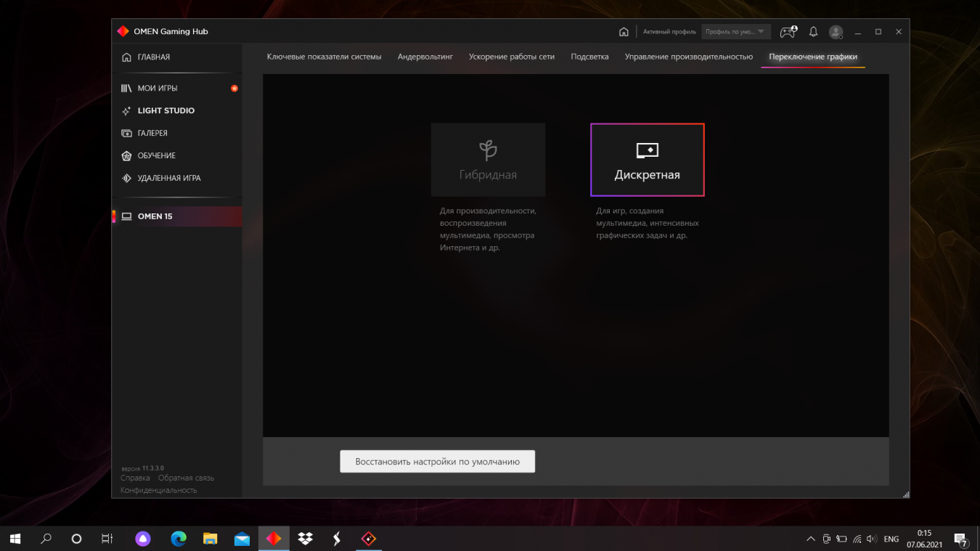
Task: Open ОБУЧЕНИЕ in the sidebar
Action: [x=177, y=156]
